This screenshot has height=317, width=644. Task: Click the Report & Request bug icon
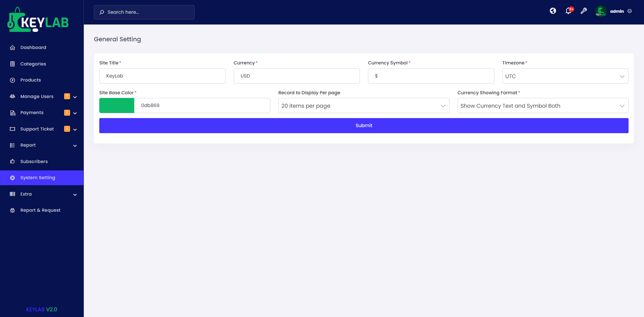[x=12, y=210]
